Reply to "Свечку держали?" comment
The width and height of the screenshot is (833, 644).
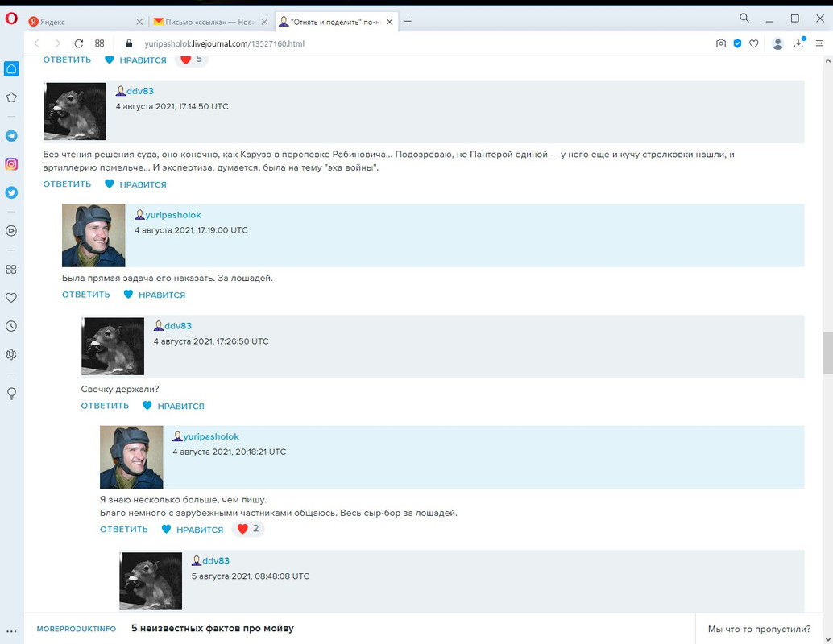click(106, 406)
